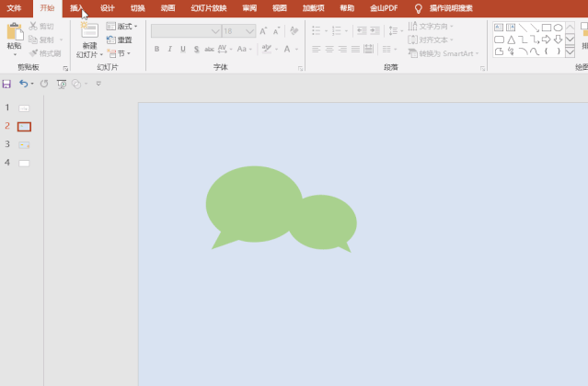Select the straight line shape

coord(523,28)
